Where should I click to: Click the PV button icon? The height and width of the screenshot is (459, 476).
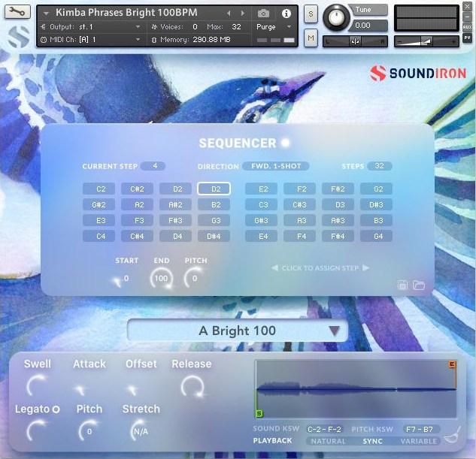click(467, 38)
